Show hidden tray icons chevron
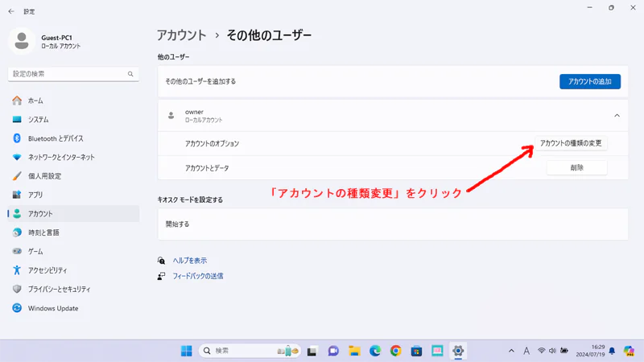Screen dimensions: 644x362 coord(511,351)
